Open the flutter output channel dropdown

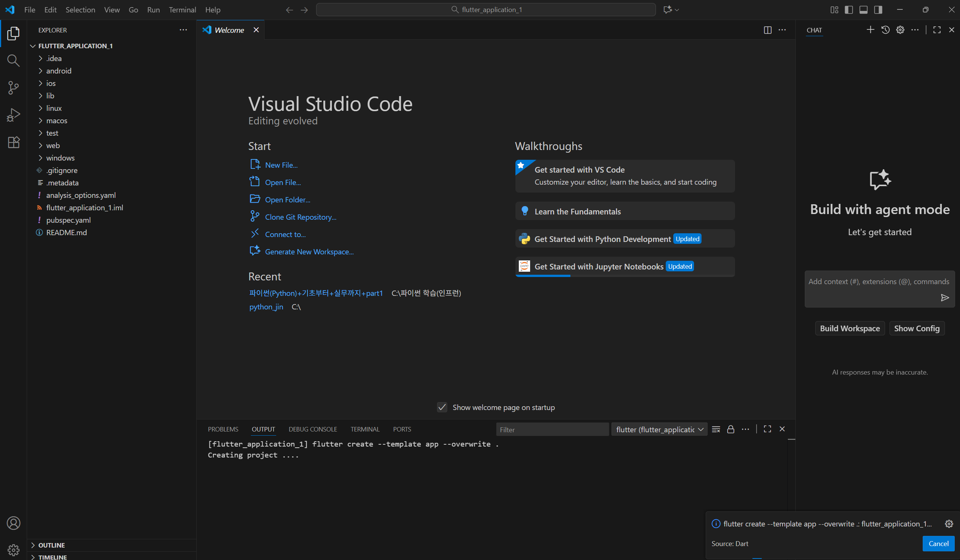pyautogui.click(x=659, y=429)
